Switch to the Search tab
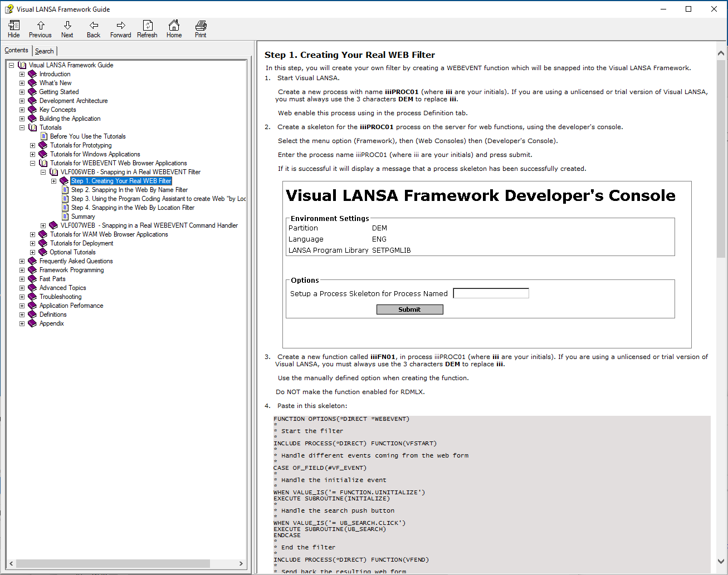 click(x=45, y=51)
